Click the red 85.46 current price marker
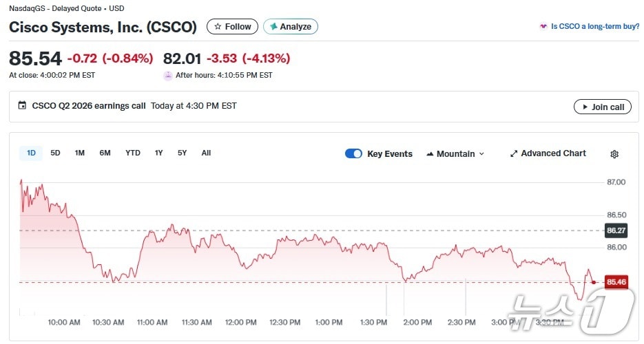644x344 pixels. tap(616, 282)
